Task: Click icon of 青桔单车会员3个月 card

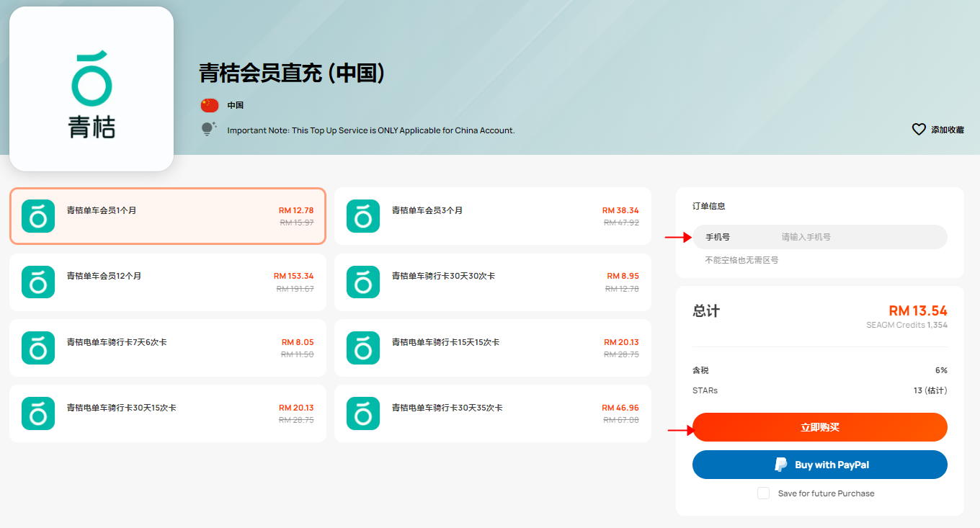Action: click(363, 216)
